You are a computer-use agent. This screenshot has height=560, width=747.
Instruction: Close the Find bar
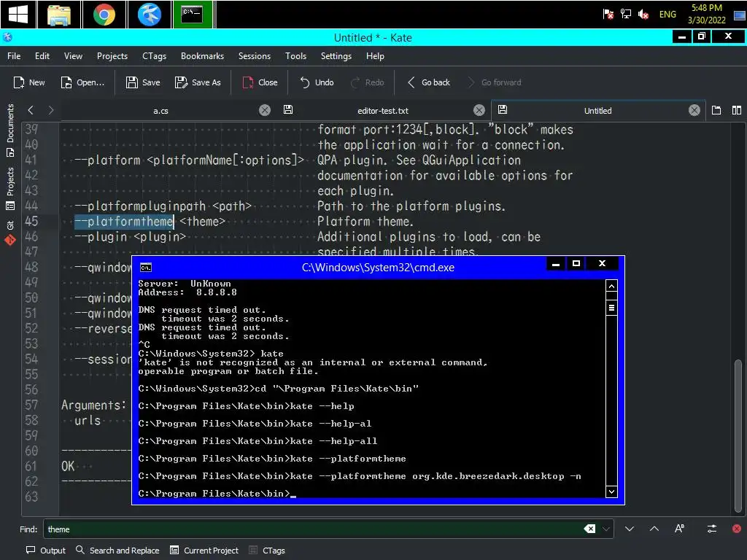737,529
